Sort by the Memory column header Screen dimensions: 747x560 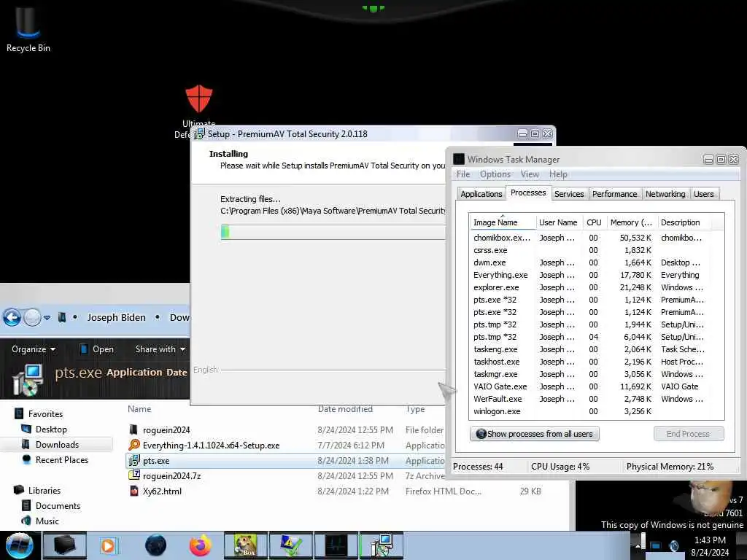coord(631,222)
